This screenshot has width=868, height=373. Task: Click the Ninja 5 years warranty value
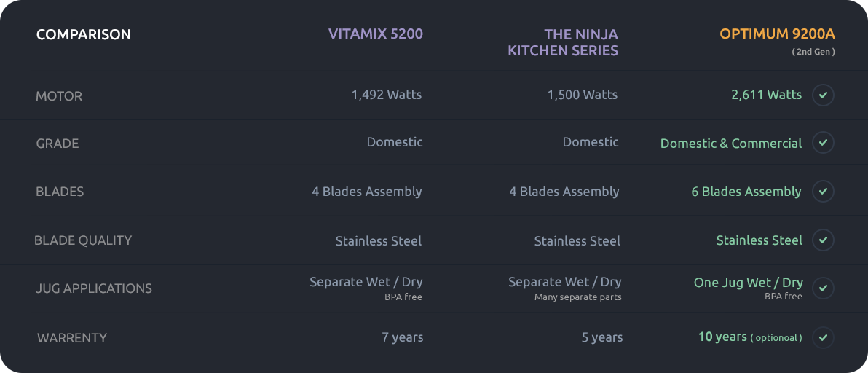[x=602, y=337]
